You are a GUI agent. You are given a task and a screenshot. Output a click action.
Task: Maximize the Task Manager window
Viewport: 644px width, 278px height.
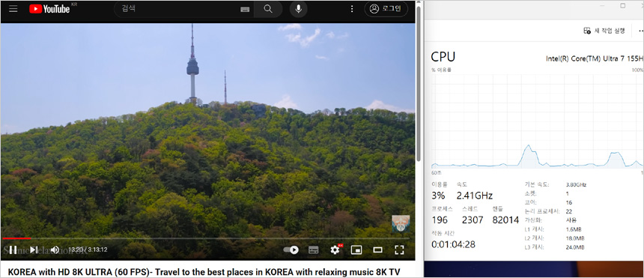pyautogui.click(x=623, y=5)
